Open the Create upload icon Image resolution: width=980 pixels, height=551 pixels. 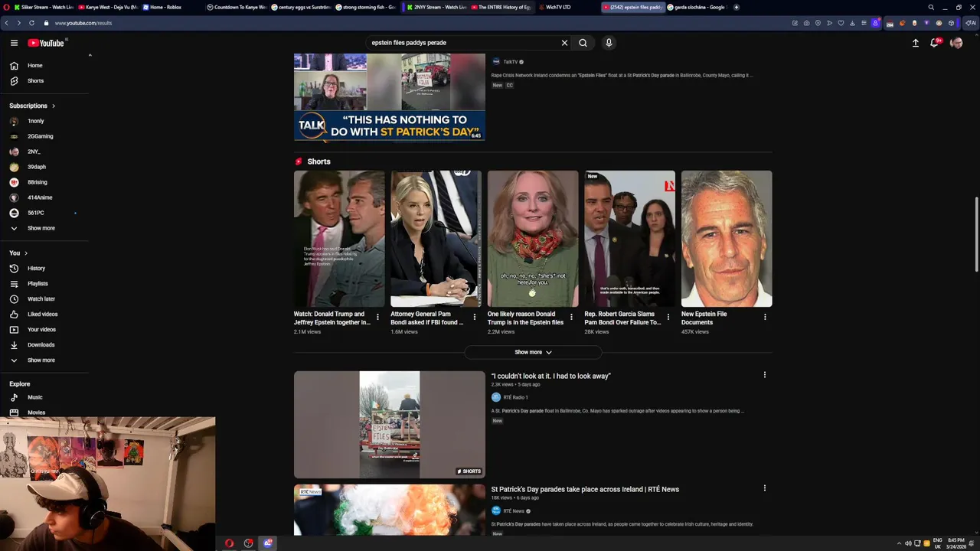[x=915, y=43]
